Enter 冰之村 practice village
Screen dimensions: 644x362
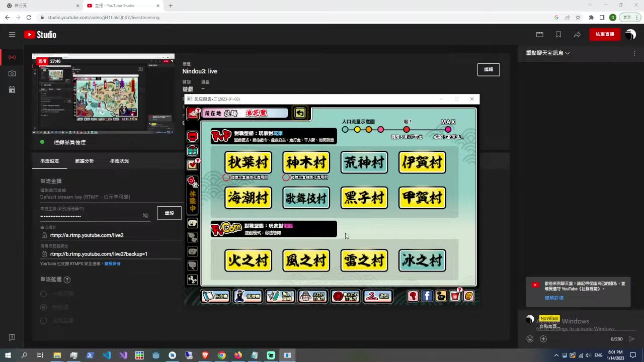[422, 260]
